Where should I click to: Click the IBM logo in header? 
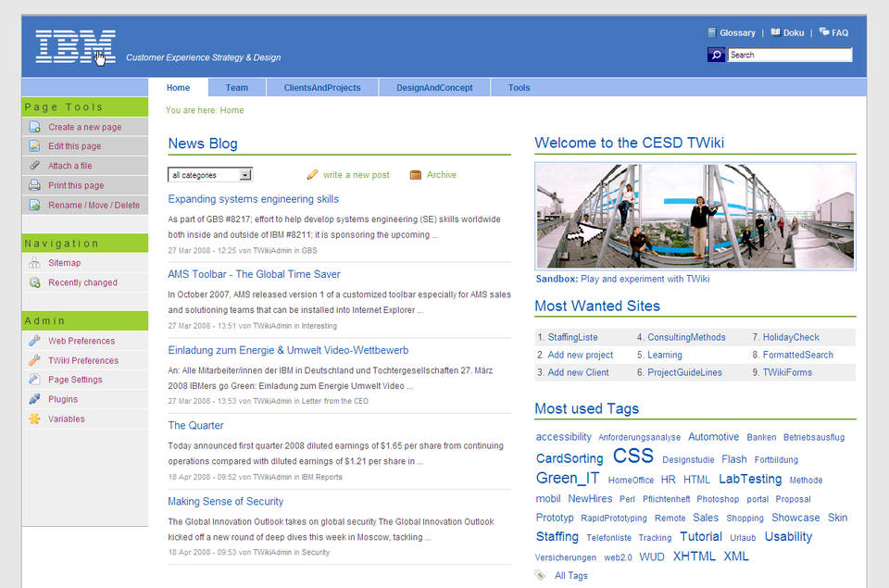(75, 46)
